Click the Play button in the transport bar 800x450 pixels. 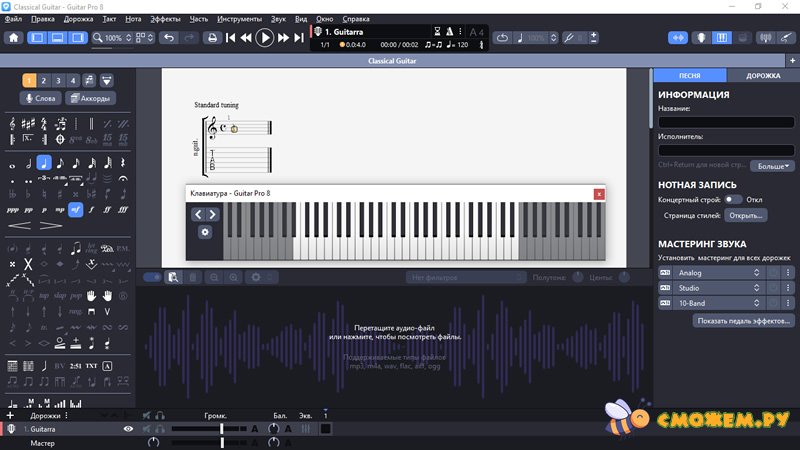[264, 38]
